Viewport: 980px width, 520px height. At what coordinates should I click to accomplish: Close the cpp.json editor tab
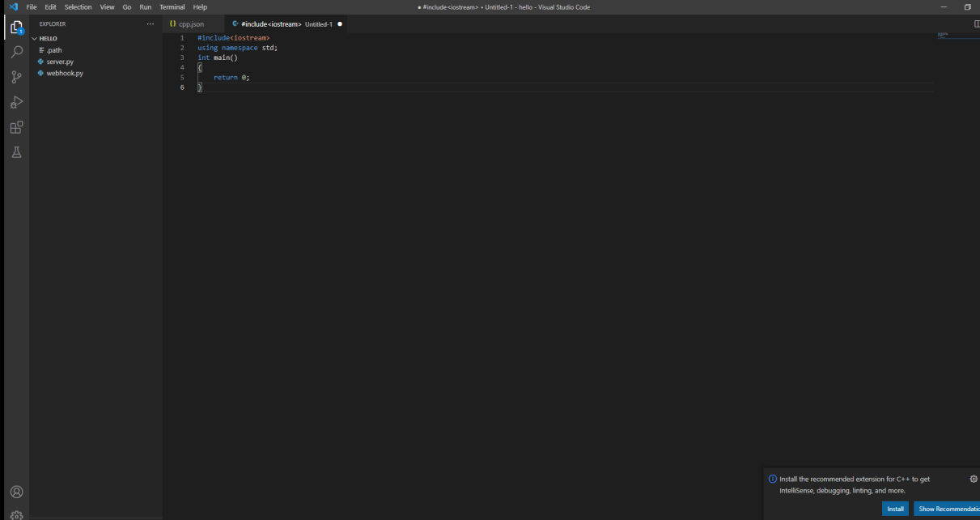(217, 23)
